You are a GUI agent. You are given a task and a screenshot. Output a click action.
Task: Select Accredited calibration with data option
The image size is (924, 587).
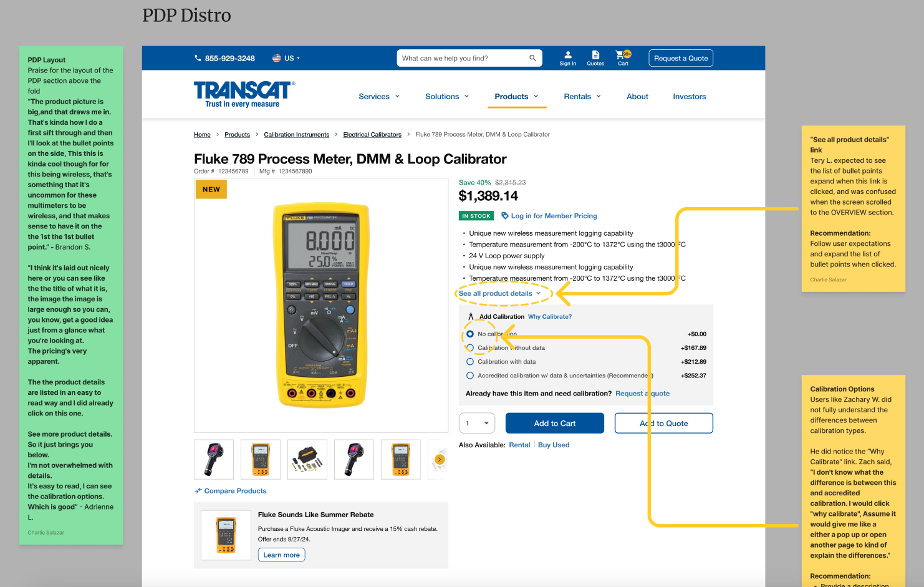tap(469, 375)
